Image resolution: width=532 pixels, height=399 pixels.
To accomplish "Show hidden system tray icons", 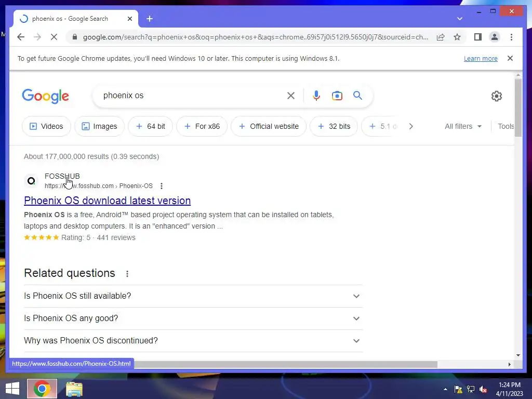I will tap(445, 390).
